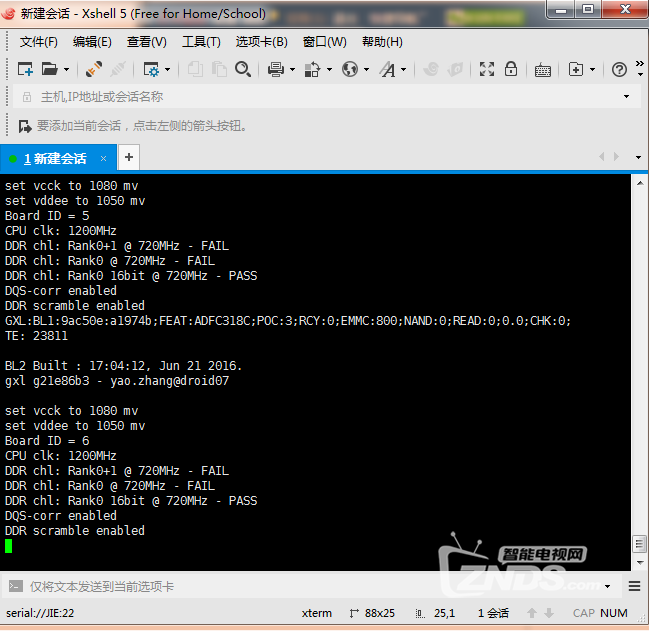Click the tab scroll right arrow
Viewport: 649px width, 631px height.
coord(616,157)
